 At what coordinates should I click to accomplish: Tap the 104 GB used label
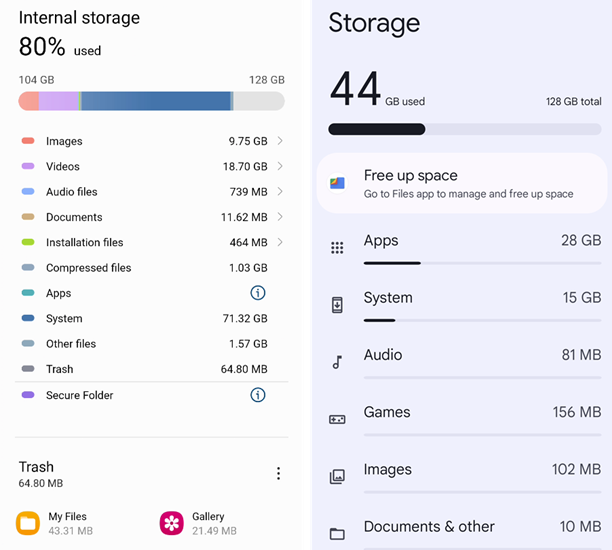click(x=37, y=80)
